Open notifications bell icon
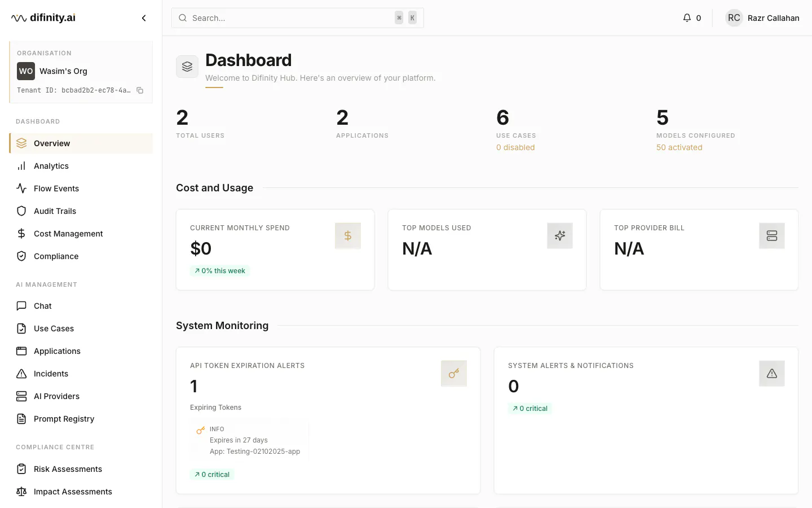Image resolution: width=812 pixels, height=508 pixels. tap(687, 18)
